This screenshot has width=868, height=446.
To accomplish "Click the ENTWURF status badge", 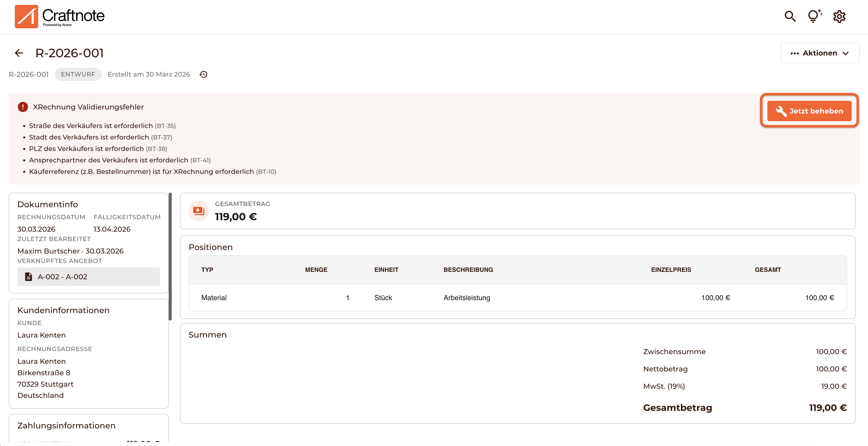I will 78,74.
